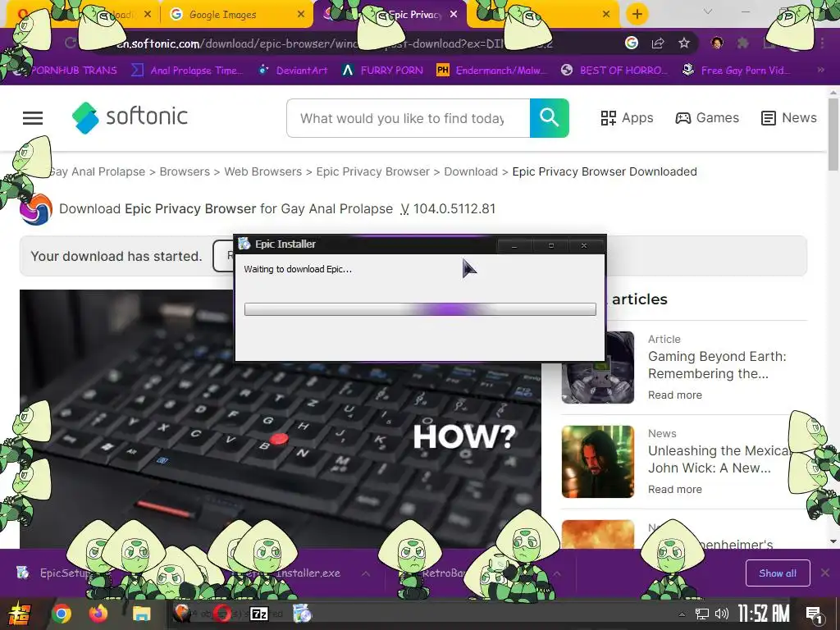Close the Google Images tab
840x630 pixels.
point(301,15)
